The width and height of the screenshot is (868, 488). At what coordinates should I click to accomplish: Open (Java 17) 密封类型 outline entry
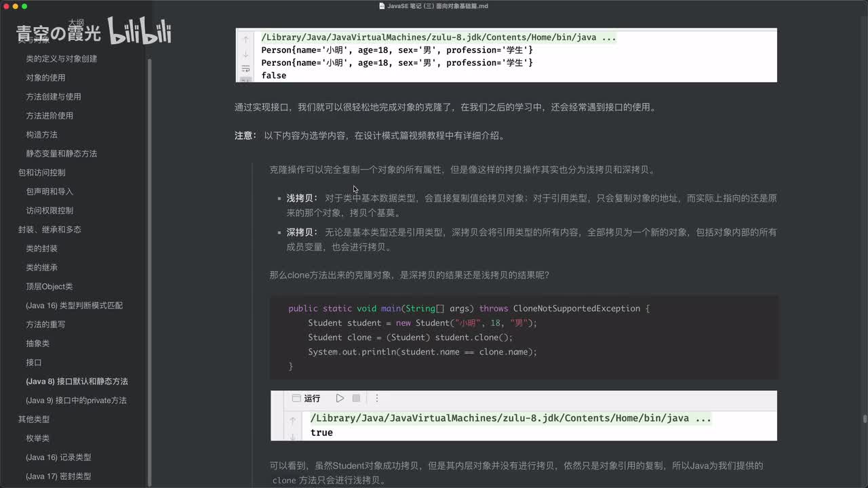click(58, 476)
